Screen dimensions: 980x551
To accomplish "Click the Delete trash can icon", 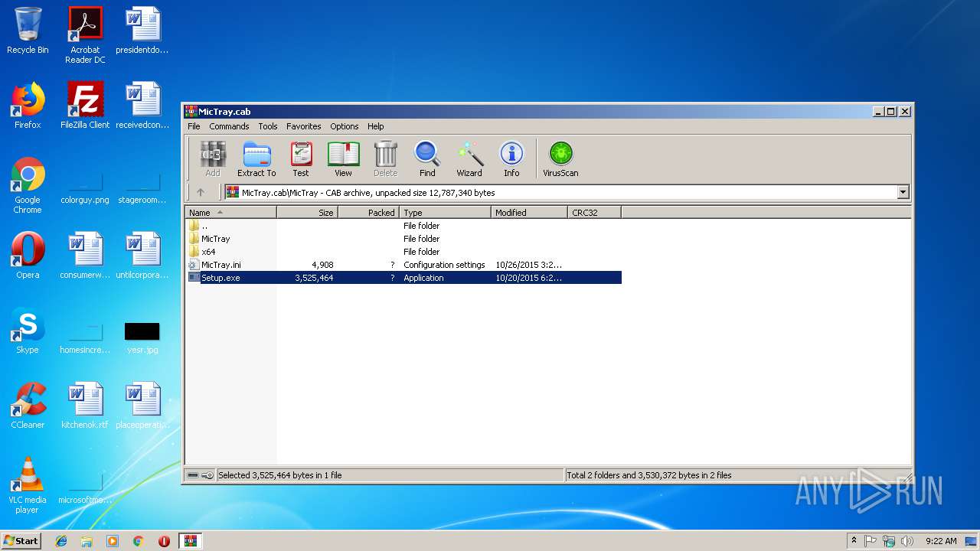I will pos(386,159).
